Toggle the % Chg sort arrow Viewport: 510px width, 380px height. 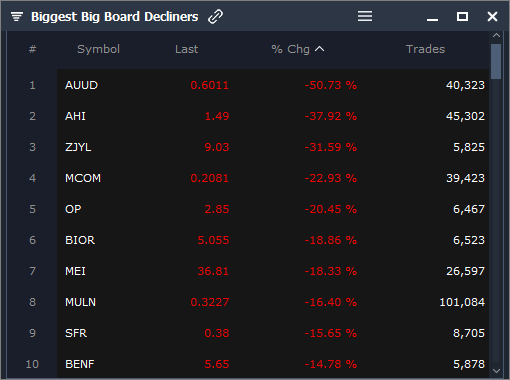coord(319,49)
